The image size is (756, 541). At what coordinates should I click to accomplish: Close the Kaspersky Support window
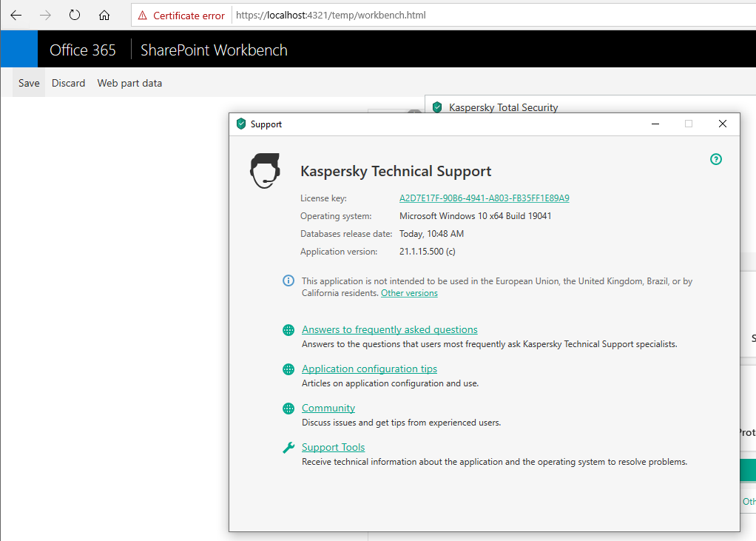click(x=722, y=124)
